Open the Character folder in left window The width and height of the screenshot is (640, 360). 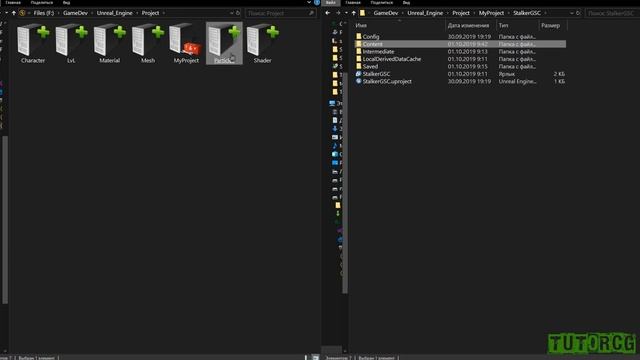[33, 43]
